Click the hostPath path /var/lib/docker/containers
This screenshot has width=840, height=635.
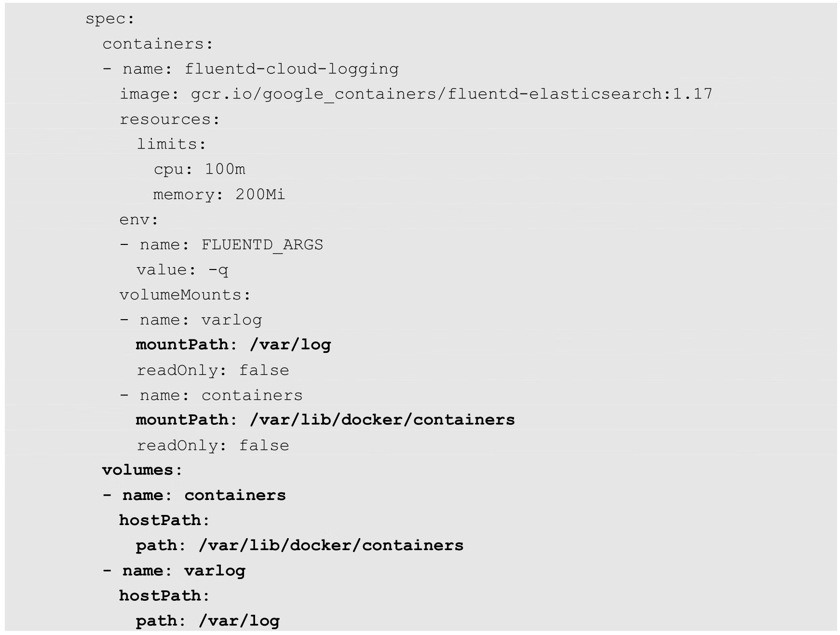tap(331, 545)
